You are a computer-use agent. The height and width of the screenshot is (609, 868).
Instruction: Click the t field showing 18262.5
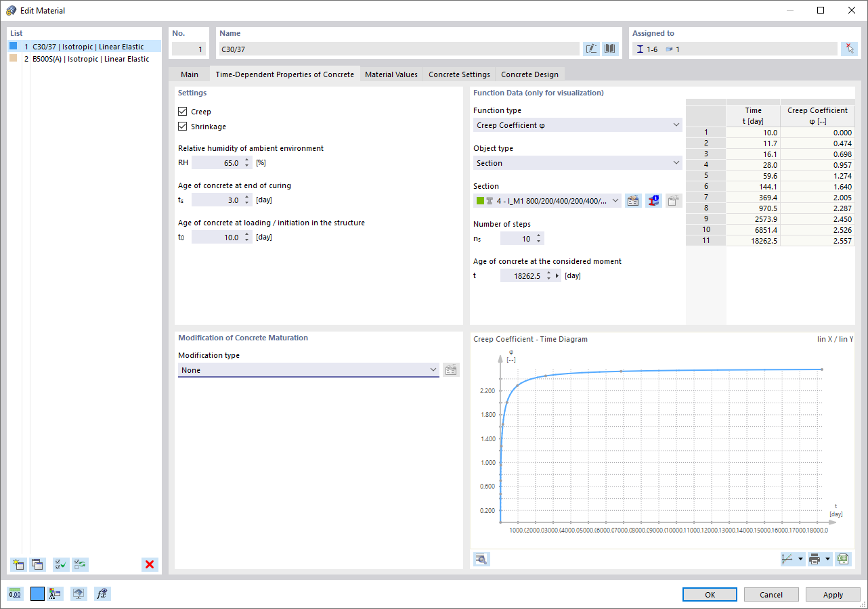pyautogui.click(x=521, y=275)
